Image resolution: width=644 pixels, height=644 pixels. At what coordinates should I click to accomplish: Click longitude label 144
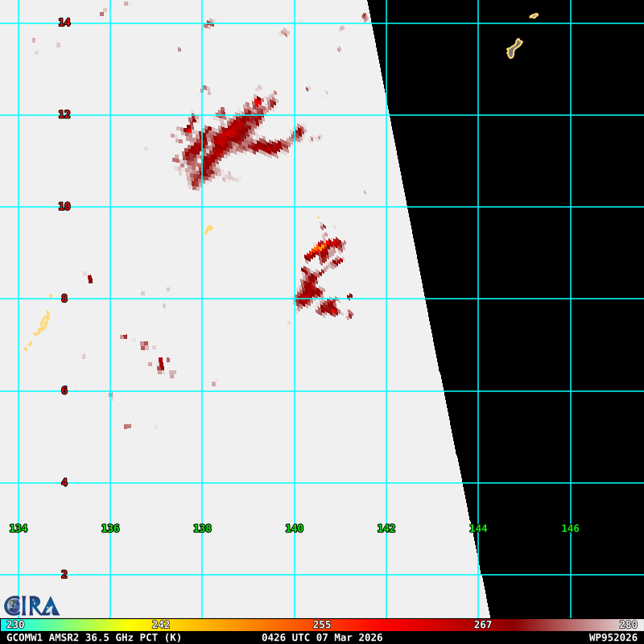(478, 528)
